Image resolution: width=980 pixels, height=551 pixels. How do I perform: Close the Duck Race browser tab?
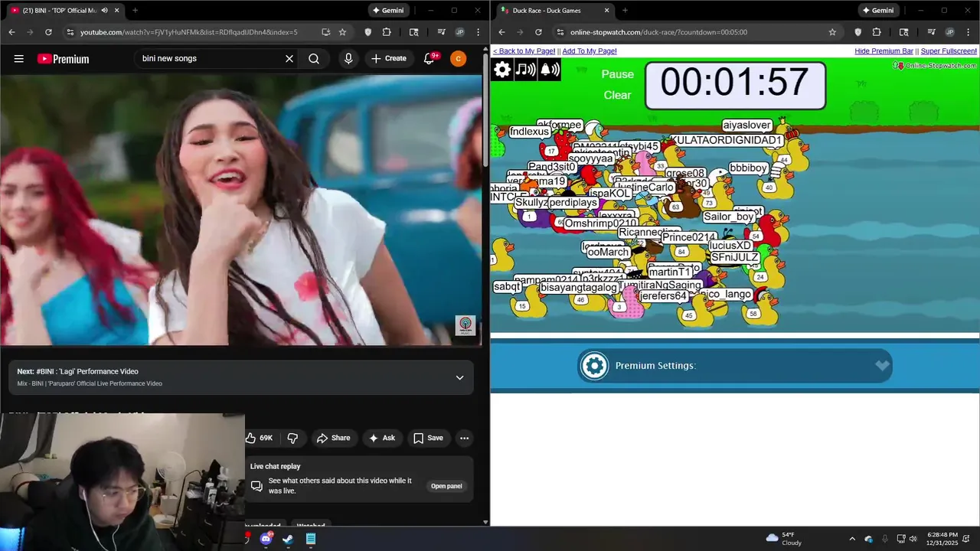coord(606,11)
